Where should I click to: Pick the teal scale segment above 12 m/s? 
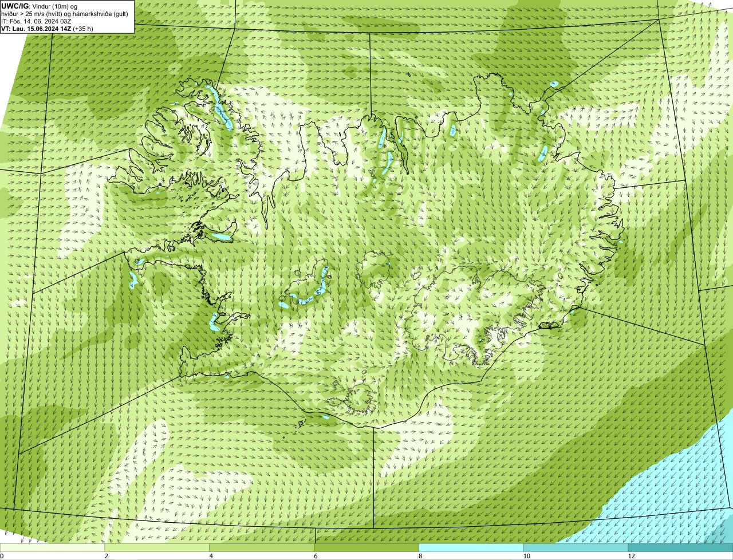[681, 548]
